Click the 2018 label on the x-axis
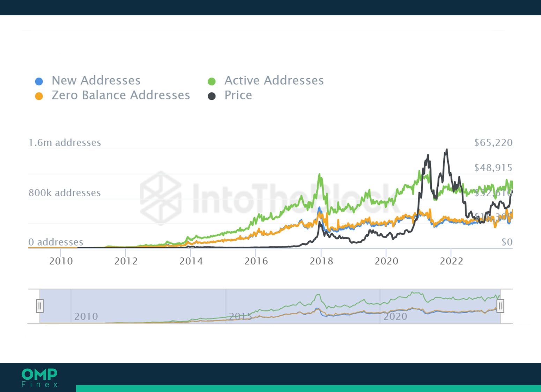Viewport: 541px width, 392px height. coord(321,261)
